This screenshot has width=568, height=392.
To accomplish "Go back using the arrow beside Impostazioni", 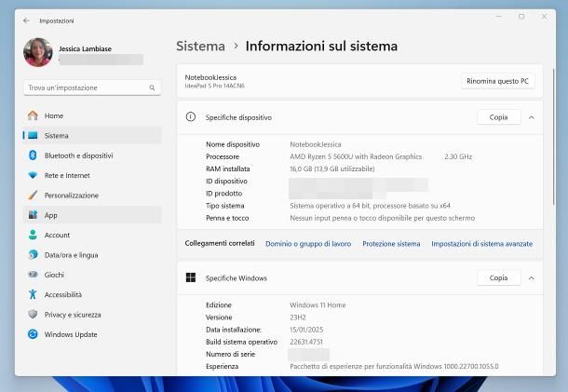I will pyautogui.click(x=26, y=20).
